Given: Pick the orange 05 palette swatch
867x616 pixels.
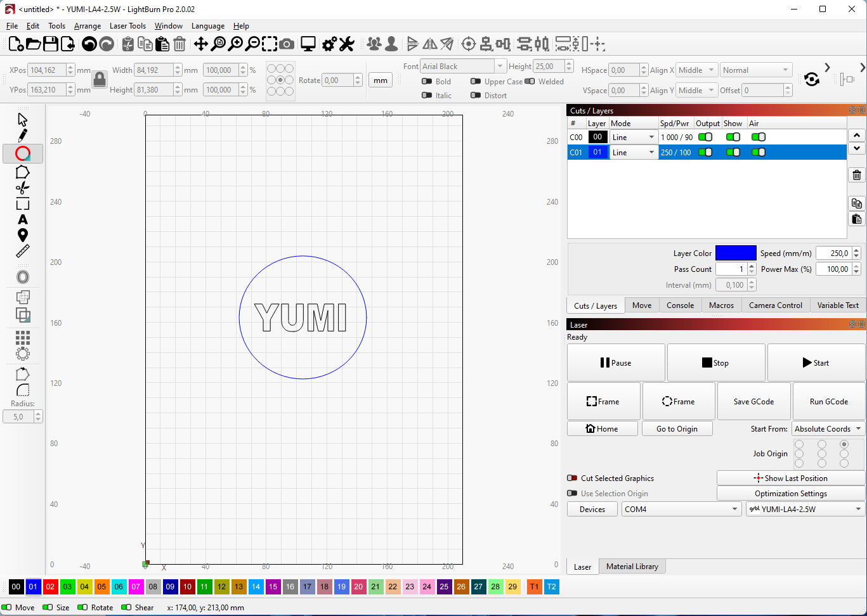Looking at the screenshot, I should (x=101, y=587).
